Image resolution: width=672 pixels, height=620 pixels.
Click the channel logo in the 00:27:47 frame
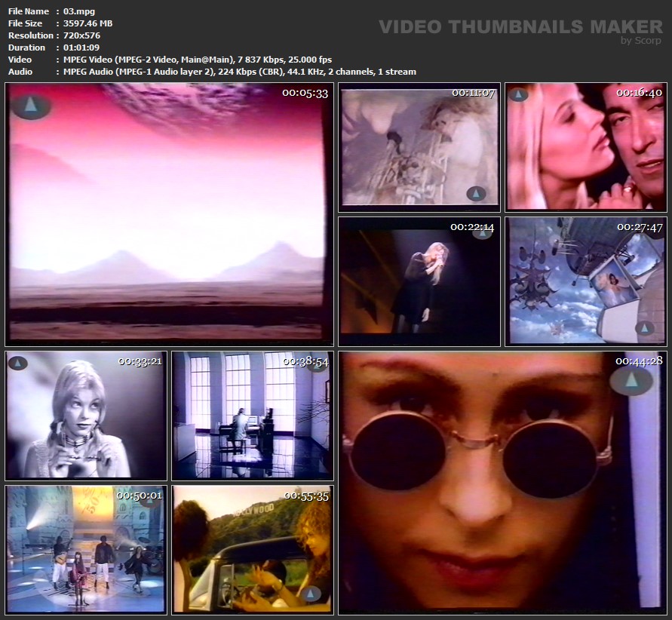pyautogui.click(x=645, y=329)
